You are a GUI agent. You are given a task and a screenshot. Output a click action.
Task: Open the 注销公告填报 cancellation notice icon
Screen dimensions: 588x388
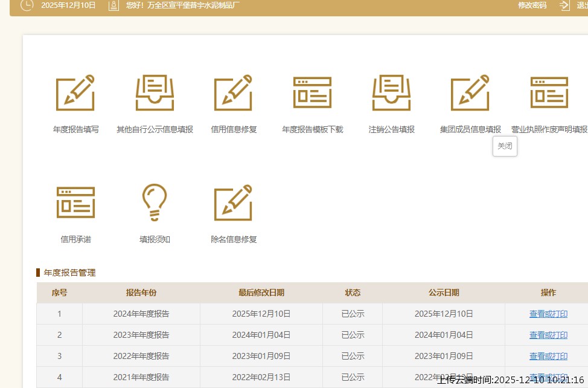[x=391, y=94]
